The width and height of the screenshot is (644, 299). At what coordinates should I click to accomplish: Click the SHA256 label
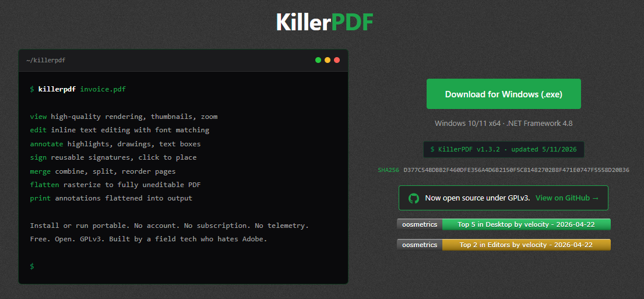pos(388,170)
